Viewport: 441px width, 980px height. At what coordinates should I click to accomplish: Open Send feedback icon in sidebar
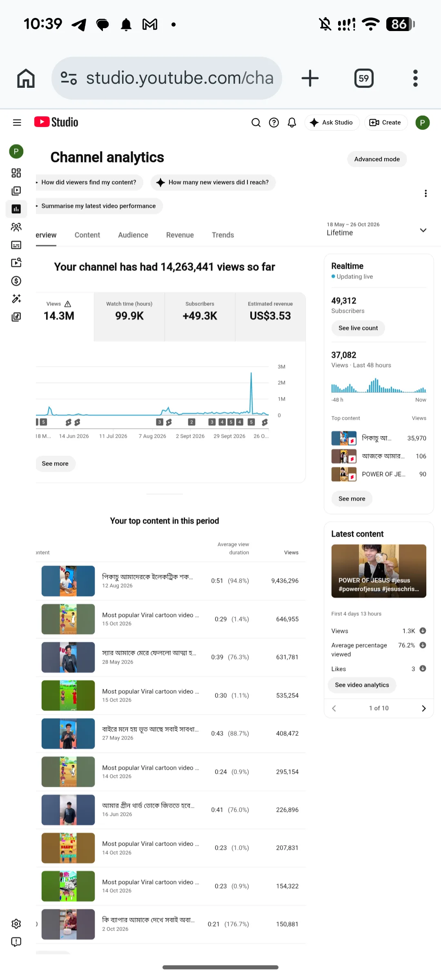tap(16, 942)
